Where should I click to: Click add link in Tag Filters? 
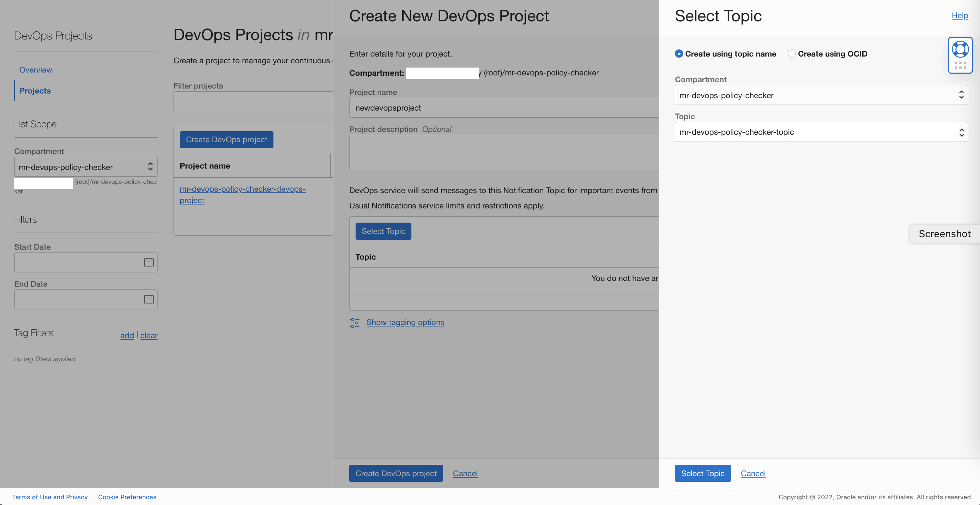(x=127, y=335)
